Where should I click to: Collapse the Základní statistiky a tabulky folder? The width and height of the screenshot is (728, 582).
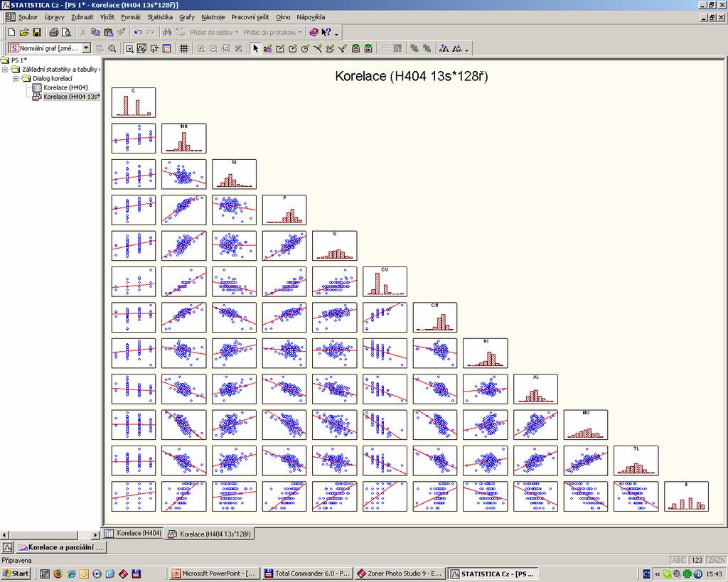tap(5, 69)
